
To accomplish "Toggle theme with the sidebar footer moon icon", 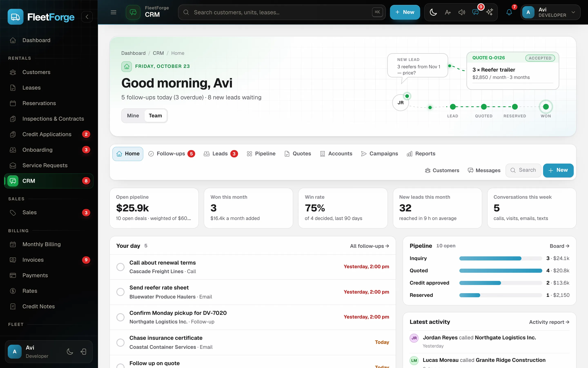I will point(70,352).
